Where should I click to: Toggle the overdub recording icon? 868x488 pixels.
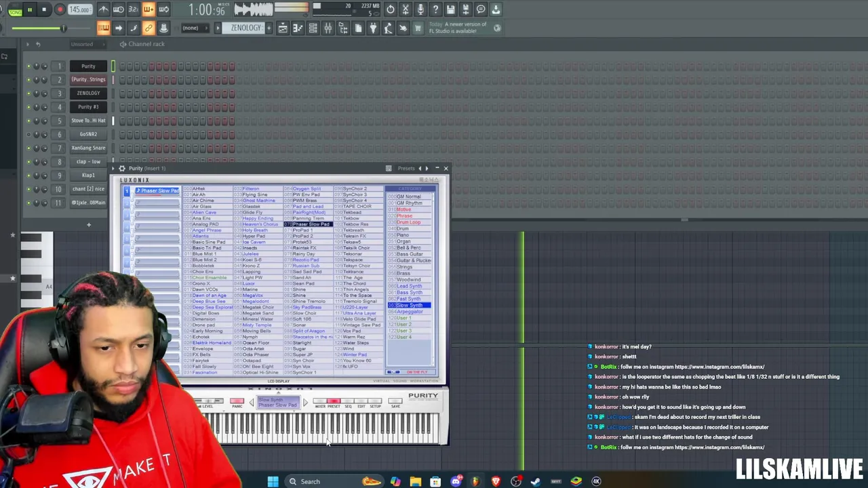click(148, 9)
